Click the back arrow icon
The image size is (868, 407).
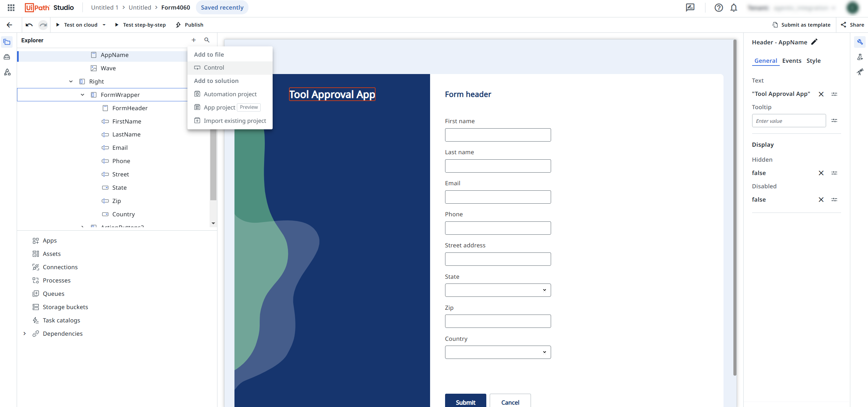[x=10, y=25]
